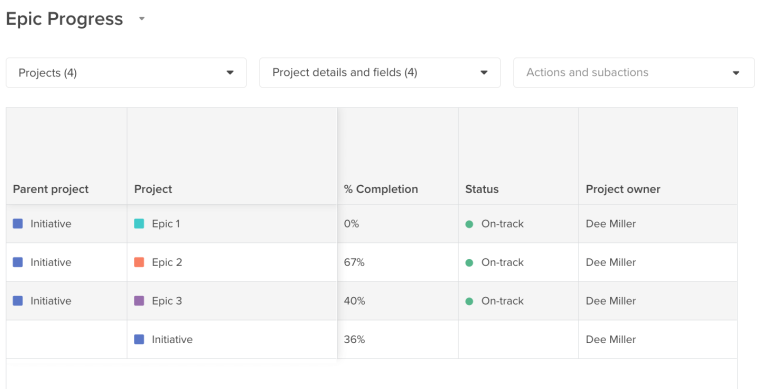
Task: Click blue square beside Initiative in Project column
Action: [x=139, y=339]
